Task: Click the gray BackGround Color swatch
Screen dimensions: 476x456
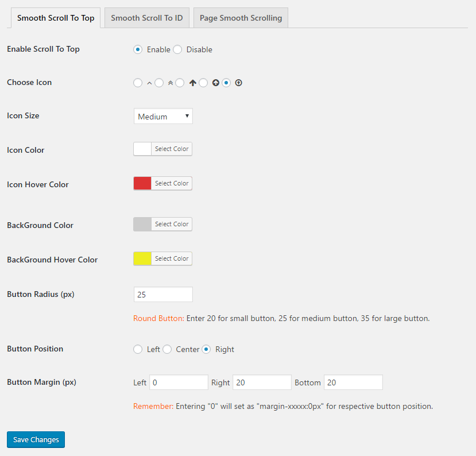Action: [142, 224]
